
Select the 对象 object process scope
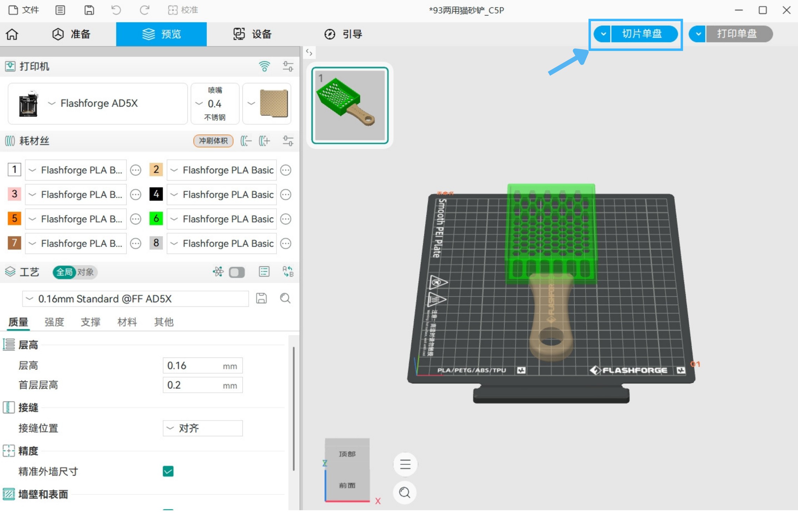[x=85, y=272]
